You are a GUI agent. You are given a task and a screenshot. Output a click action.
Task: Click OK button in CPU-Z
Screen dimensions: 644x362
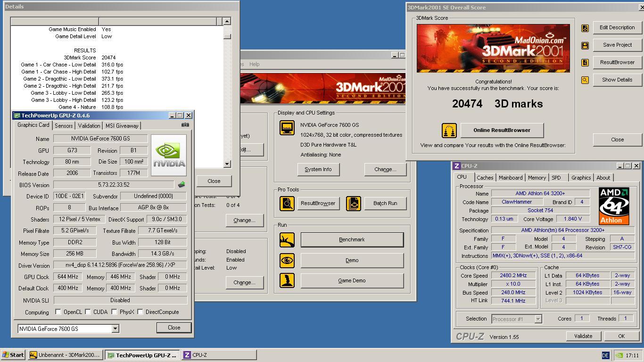click(x=621, y=336)
